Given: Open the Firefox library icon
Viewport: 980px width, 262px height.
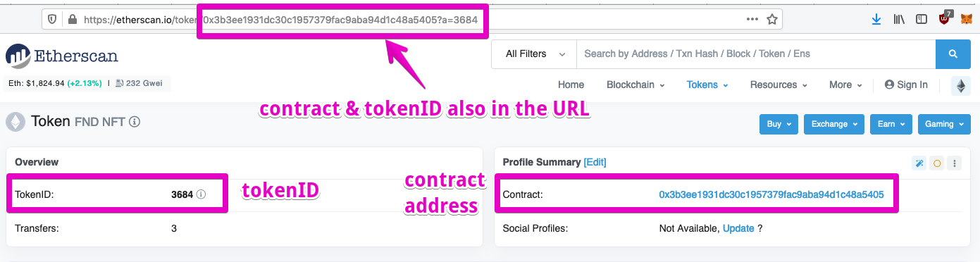Looking at the screenshot, I should pos(899,20).
